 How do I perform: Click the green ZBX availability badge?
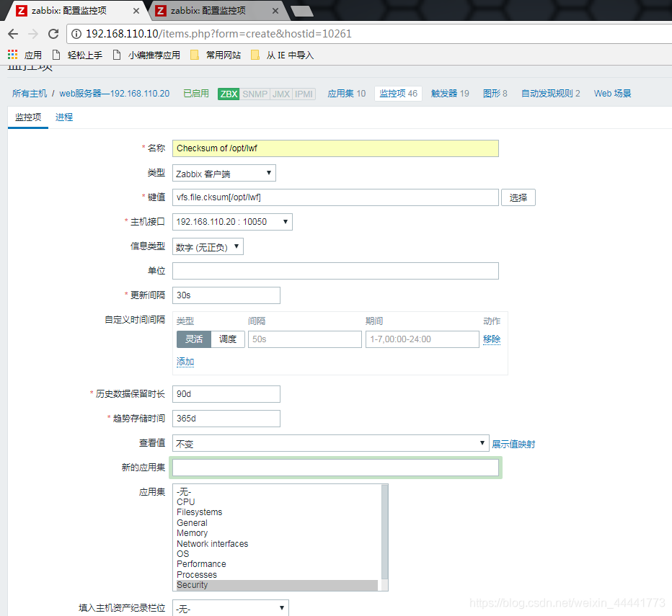[229, 94]
